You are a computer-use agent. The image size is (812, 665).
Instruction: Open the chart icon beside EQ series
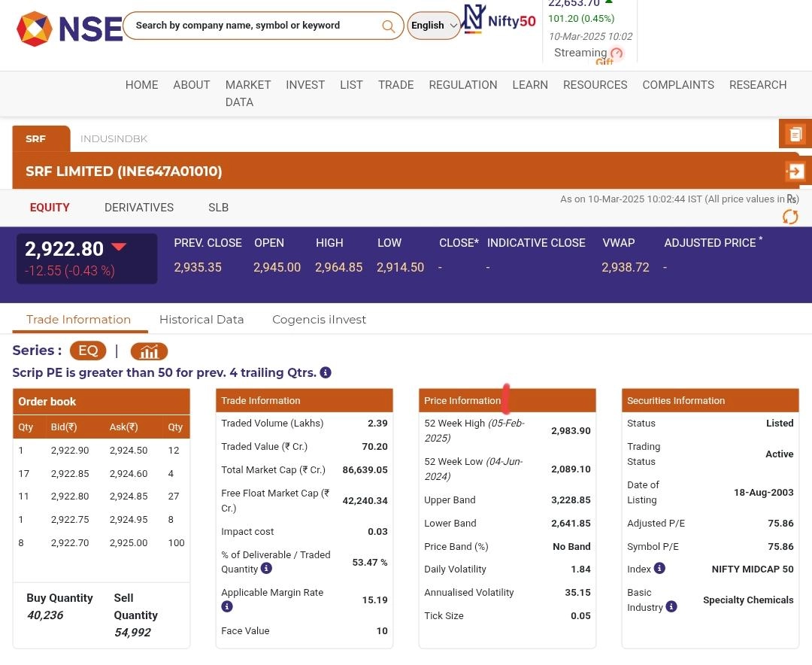[149, 351]
